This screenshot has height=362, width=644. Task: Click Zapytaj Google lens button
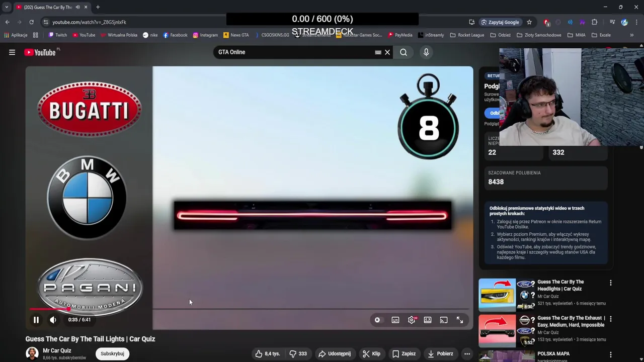tap(500, 22)
